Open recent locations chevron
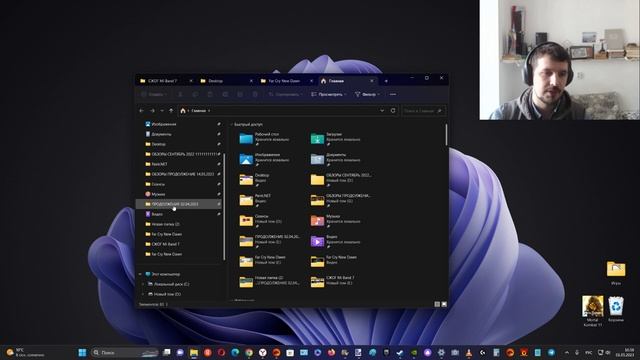Screen dimensions: 640x360 click(x=162, y=111)
